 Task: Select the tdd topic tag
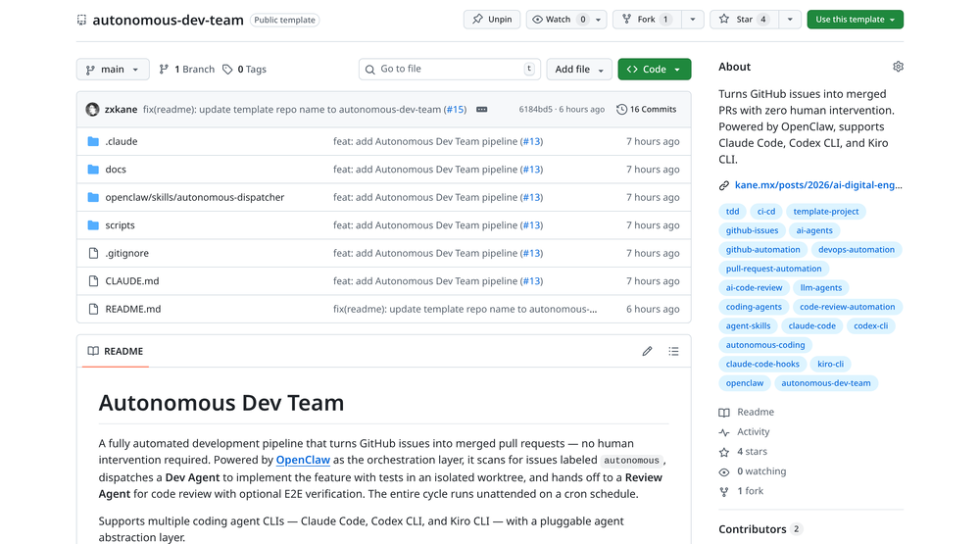point(732,212)
